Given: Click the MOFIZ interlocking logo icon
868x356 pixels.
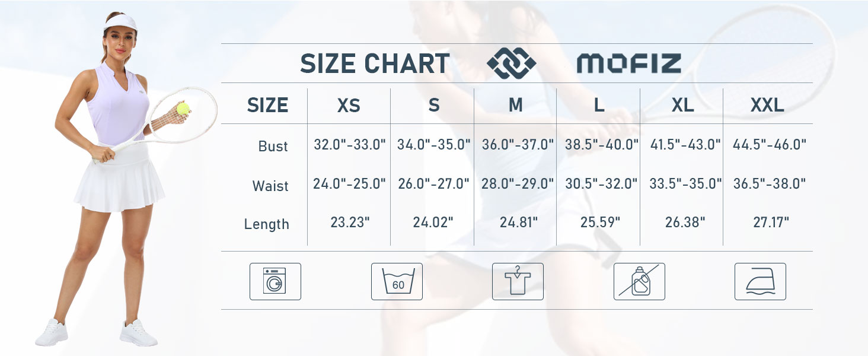Looking at the screenshot, I should click(511, 63).
